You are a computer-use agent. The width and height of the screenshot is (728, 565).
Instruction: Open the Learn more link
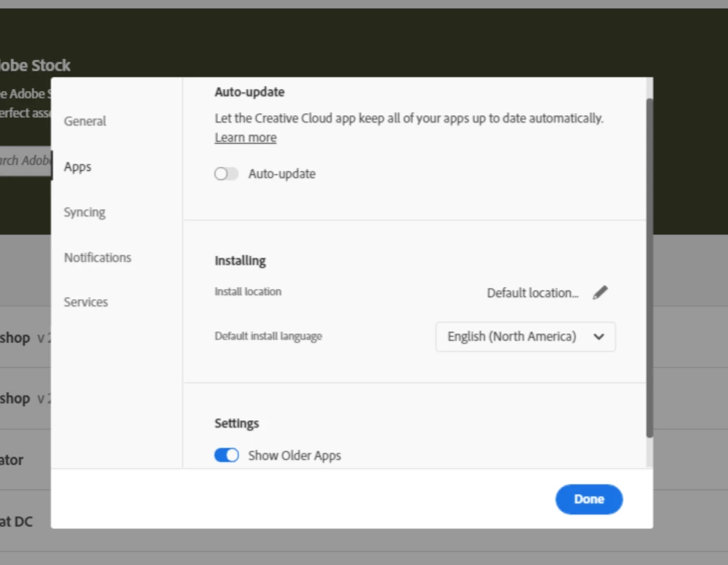point(246,137)
